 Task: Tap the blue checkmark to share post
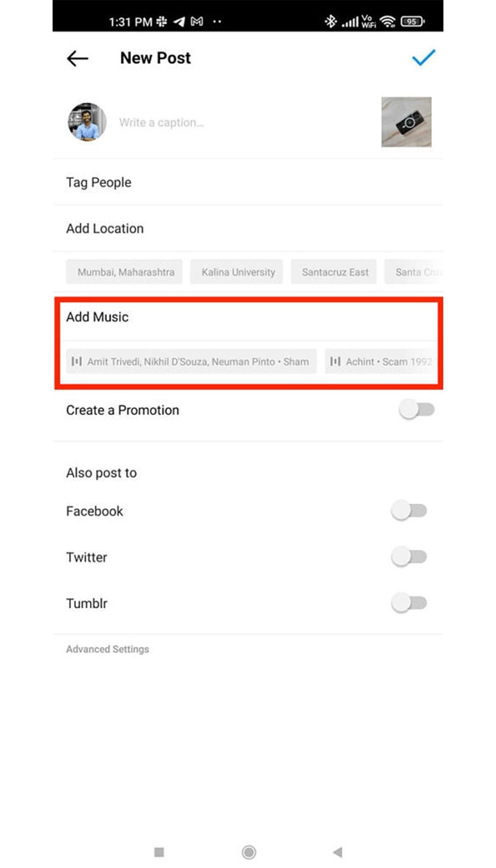point(423,58)
